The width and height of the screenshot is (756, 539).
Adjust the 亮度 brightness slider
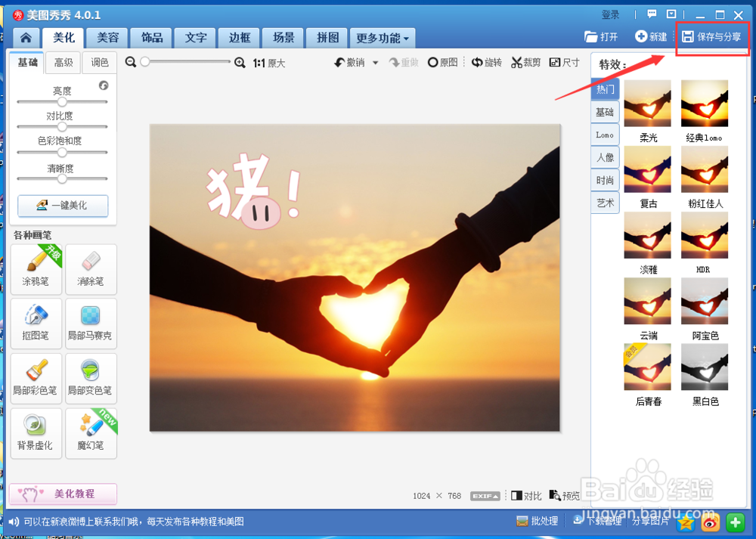(x=62, y=100)
